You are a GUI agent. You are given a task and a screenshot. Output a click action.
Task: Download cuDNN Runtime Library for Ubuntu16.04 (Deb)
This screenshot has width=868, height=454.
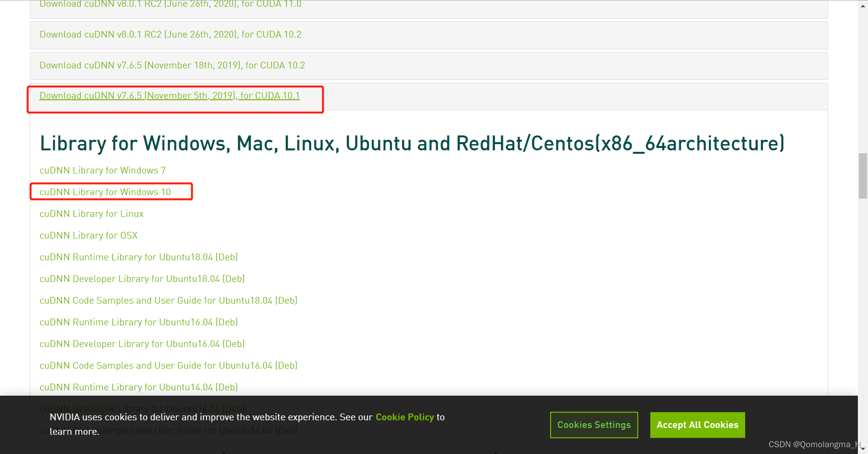pos(139,322)
